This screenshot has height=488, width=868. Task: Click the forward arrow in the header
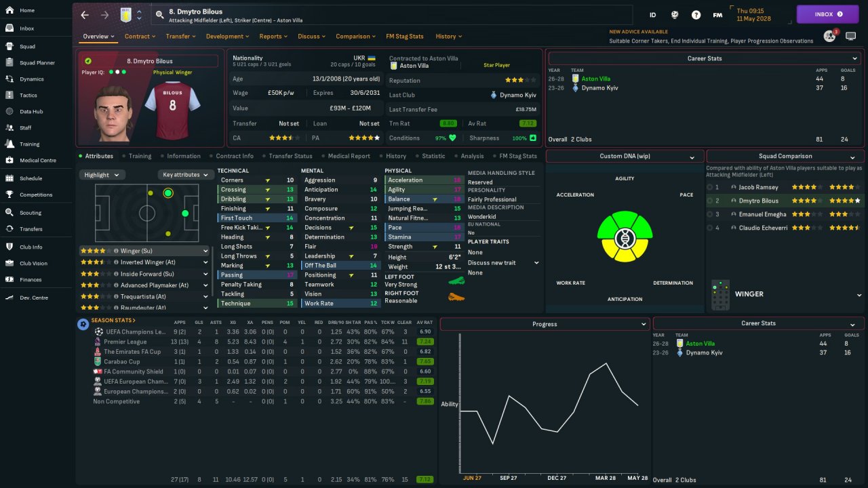click(104, 15)
